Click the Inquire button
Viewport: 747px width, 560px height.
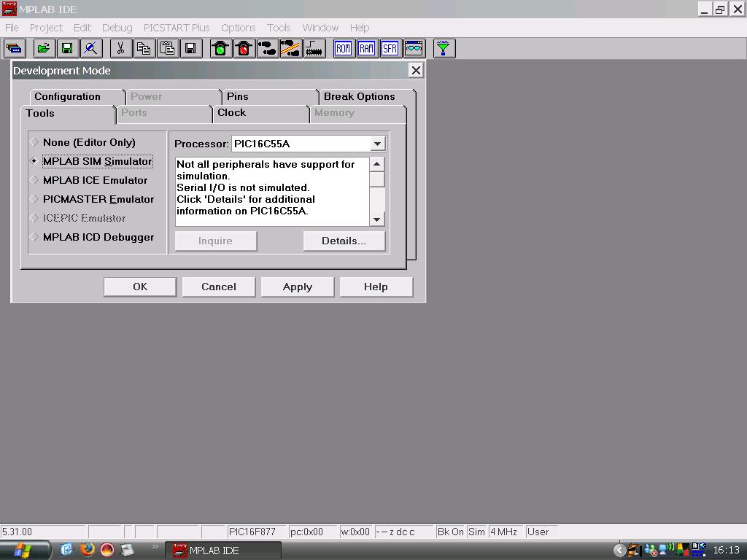(x=215, y=241)
